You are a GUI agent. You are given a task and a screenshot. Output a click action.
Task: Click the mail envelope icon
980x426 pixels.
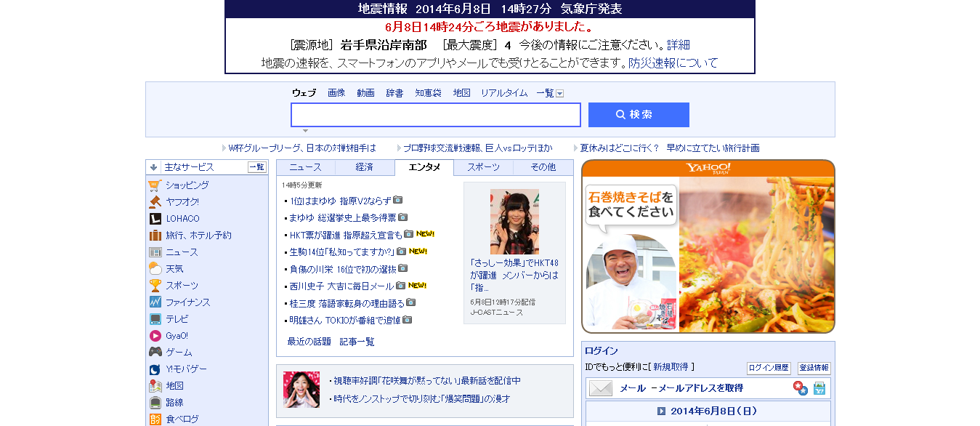click(601, 388)
